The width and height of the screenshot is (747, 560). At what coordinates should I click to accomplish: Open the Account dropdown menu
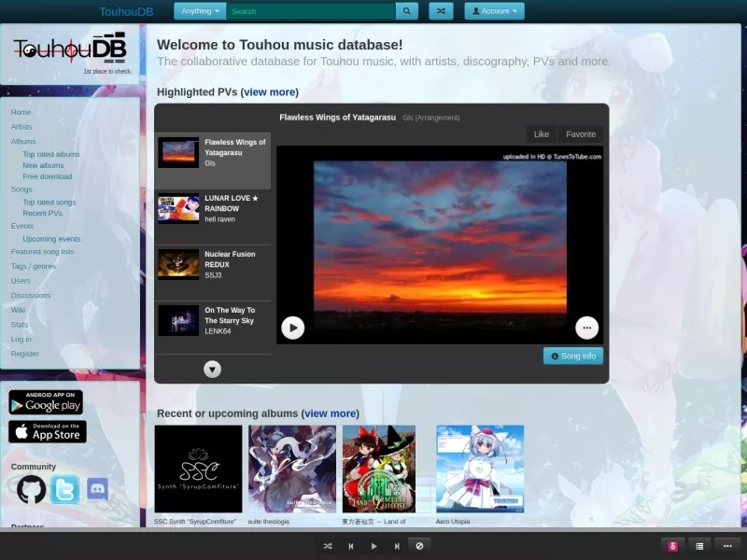[x=495, y=11]
